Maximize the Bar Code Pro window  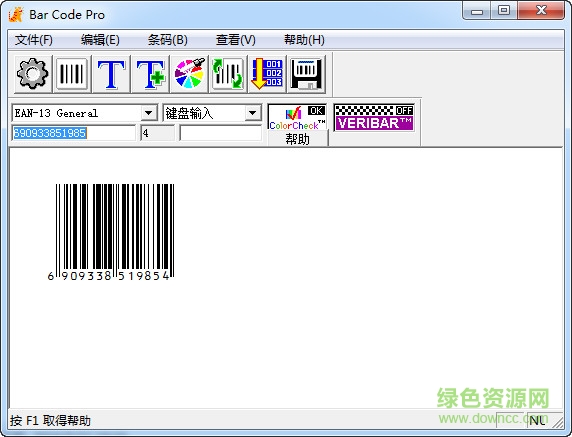(504, 11)
